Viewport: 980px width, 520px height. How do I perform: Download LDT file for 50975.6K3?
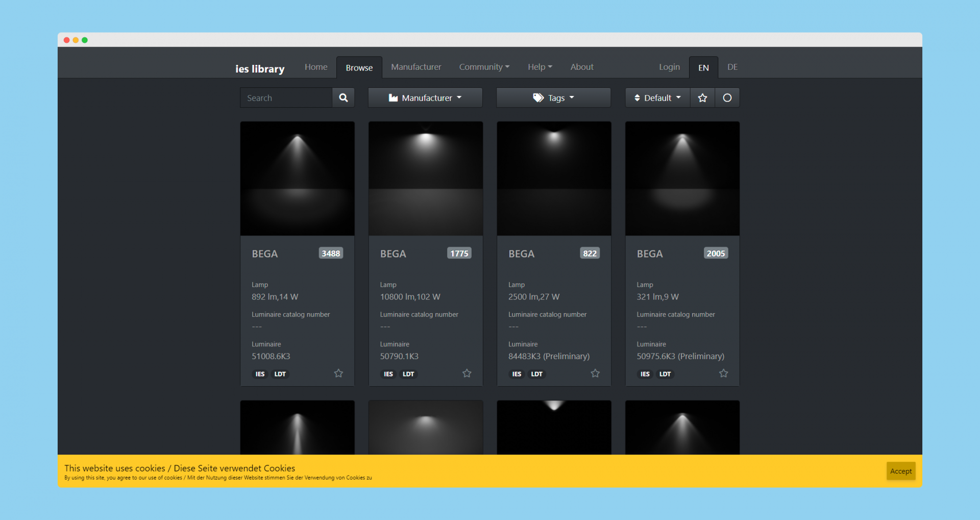tap(665, 374)
